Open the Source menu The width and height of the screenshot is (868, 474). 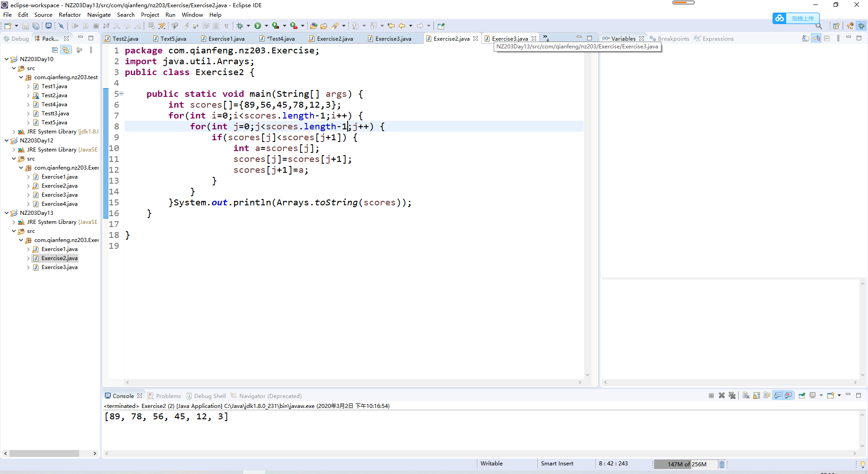[x=43, y=14]
